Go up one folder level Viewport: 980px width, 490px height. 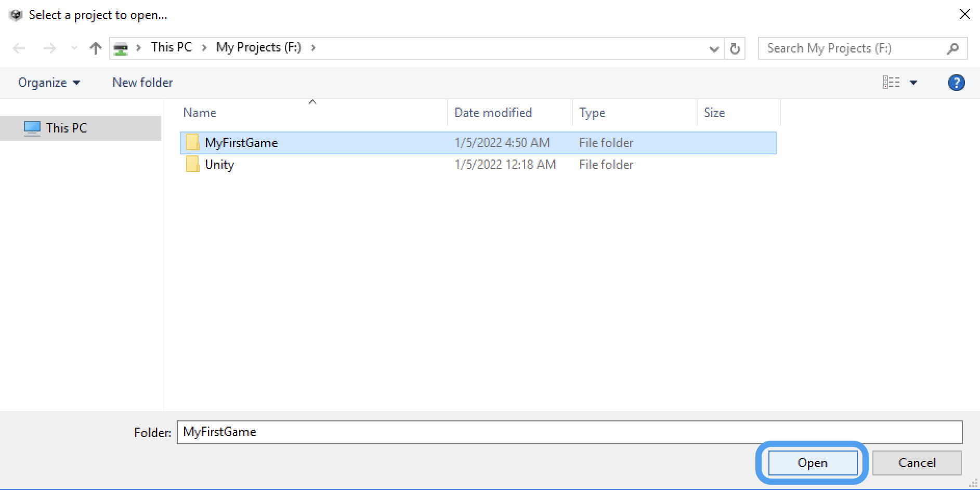(x=95, y=48)
